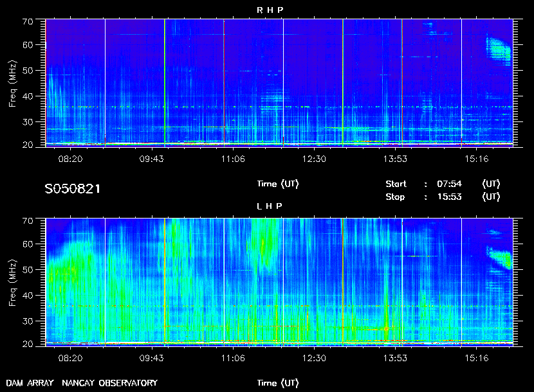Click the "15:16" time tick under the RHP plot
The height and width of the screenshot is (392, 534).
477,159
